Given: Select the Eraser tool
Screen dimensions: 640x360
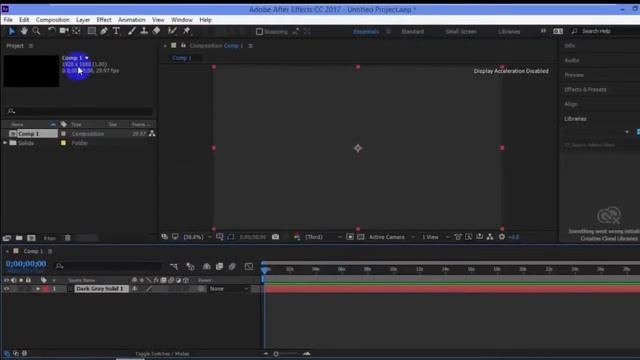Looking at the screenshot, I should (x=156, y=31).
